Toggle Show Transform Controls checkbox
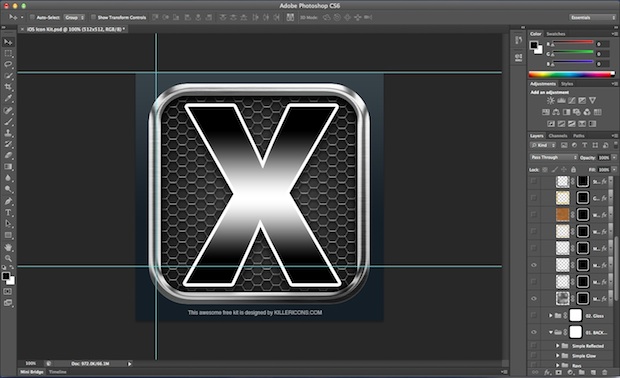The image size is (620, 378). (x=93, y=17)
